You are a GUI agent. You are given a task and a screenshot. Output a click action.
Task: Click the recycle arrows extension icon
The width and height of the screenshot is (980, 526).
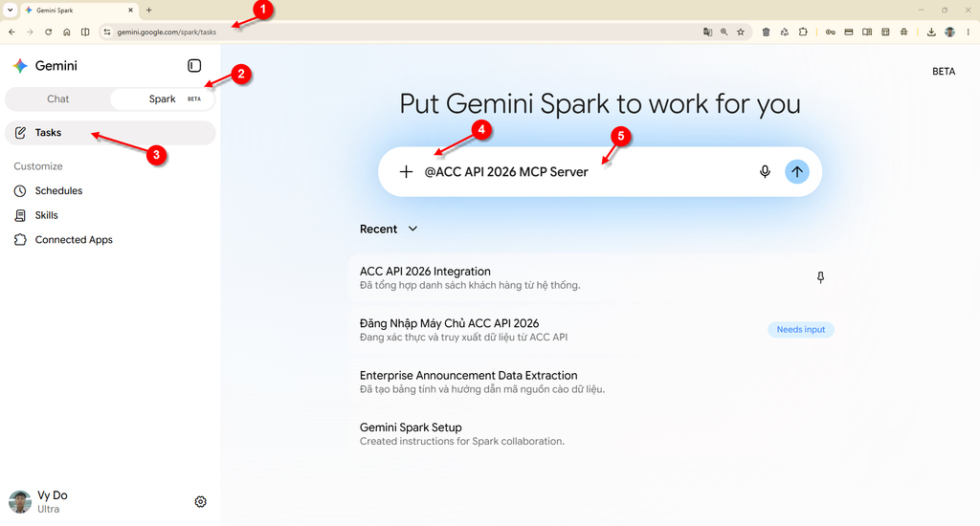click(785, 32)
